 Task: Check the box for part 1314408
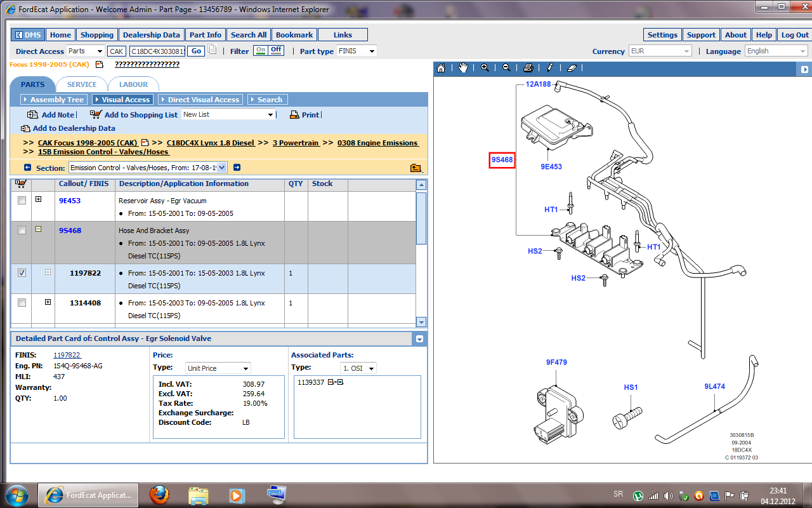[22, 302]
